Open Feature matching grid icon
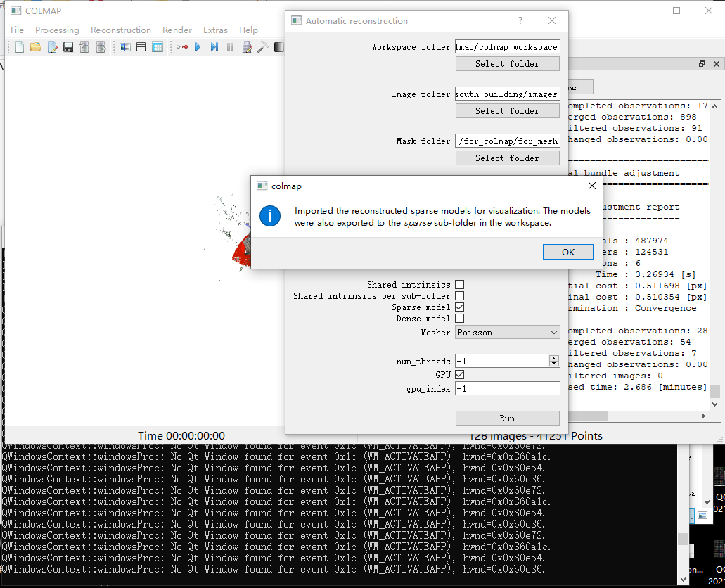This screenshot has width=725, height=588. coord(141,47)
